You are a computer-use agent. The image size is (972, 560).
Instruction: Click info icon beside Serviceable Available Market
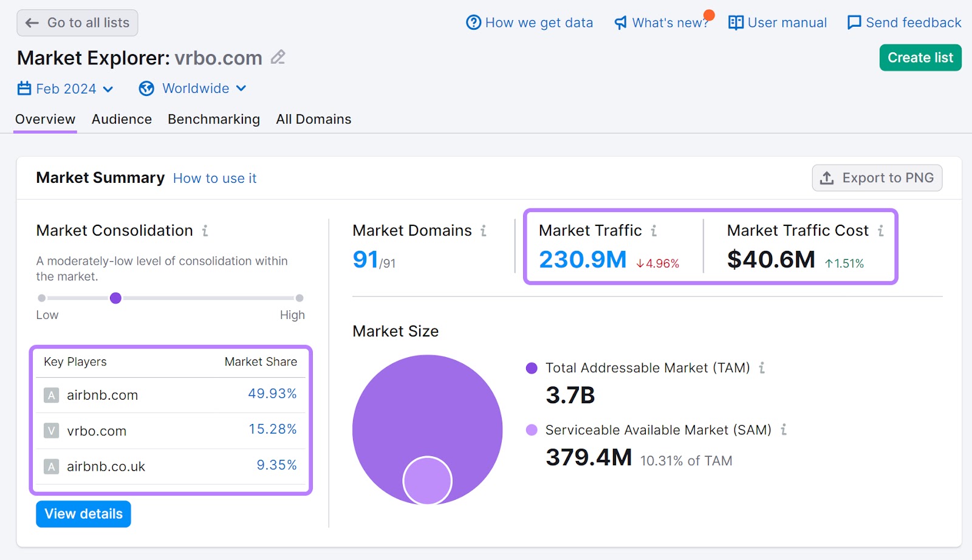(x=784, y=430)
